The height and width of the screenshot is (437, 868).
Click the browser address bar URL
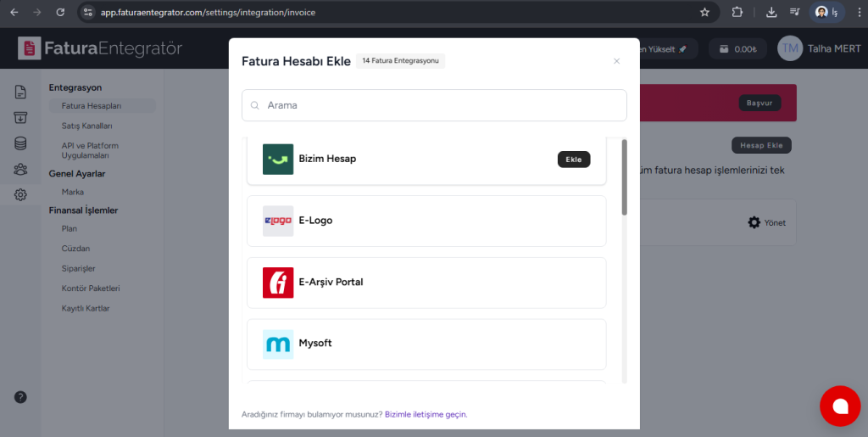[x=209, y=12]
